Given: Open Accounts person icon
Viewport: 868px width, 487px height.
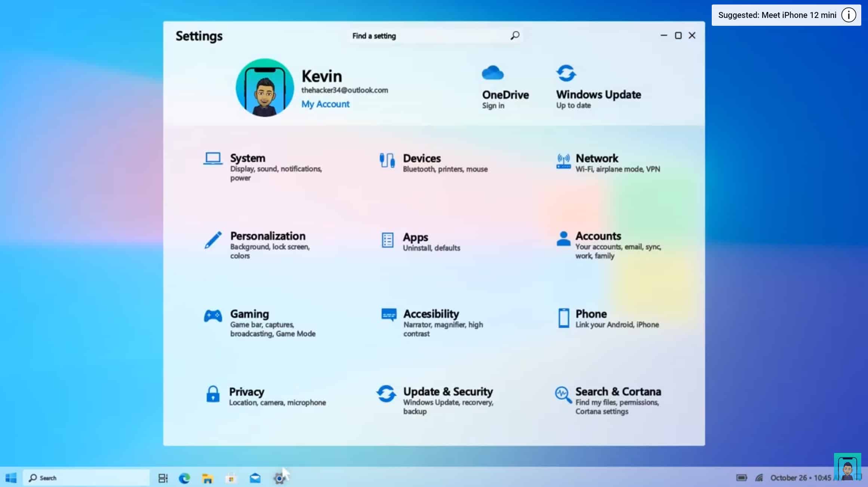Looking at the screenshot, I should click(x=563, y=238).
